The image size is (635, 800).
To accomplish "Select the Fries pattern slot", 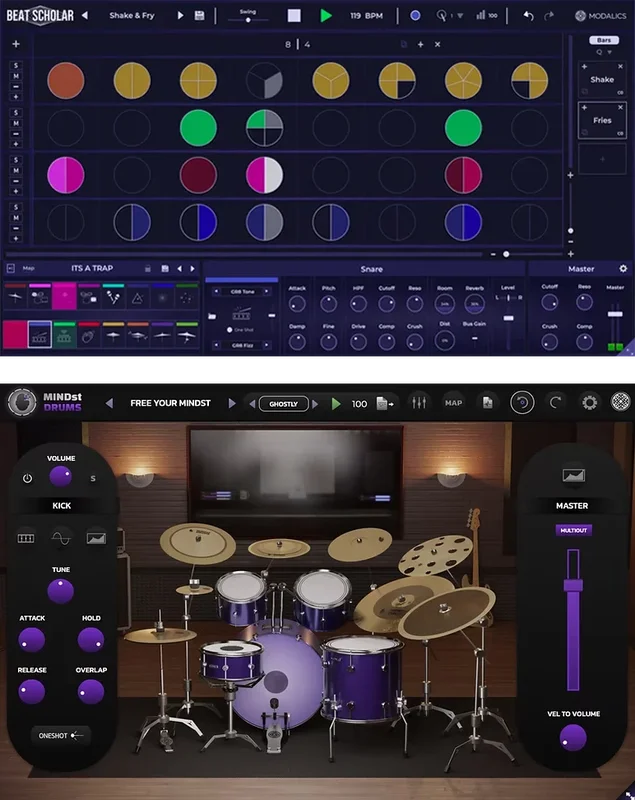I will pos(602,120).
